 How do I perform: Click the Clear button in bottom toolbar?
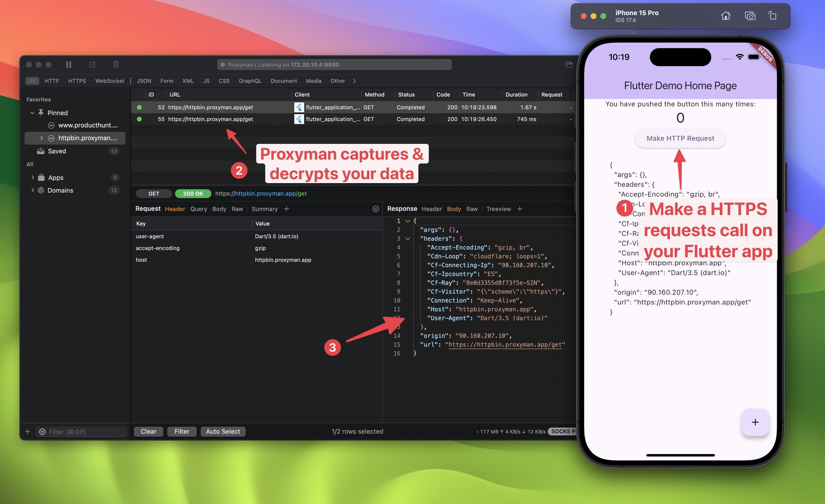(148, 431)
